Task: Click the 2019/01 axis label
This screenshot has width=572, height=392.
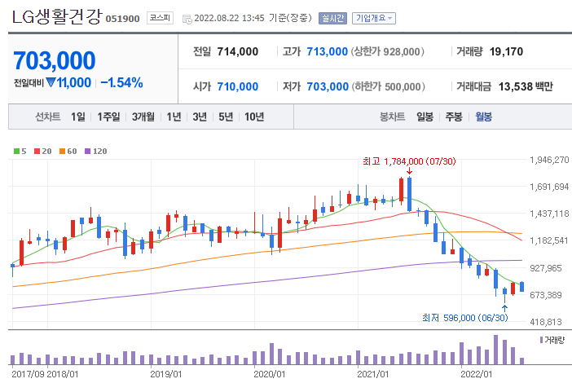Action: coord(166,374)
